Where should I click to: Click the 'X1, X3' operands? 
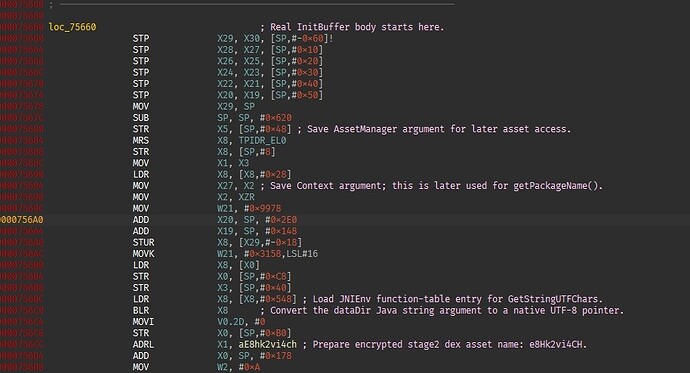click(233, 163)
